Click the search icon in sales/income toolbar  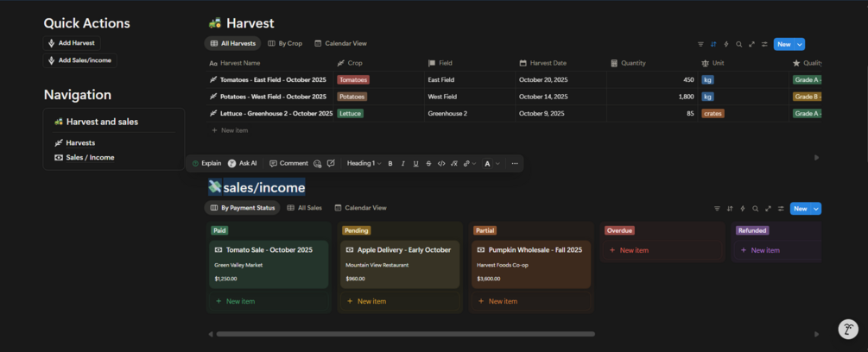[756, 208]
